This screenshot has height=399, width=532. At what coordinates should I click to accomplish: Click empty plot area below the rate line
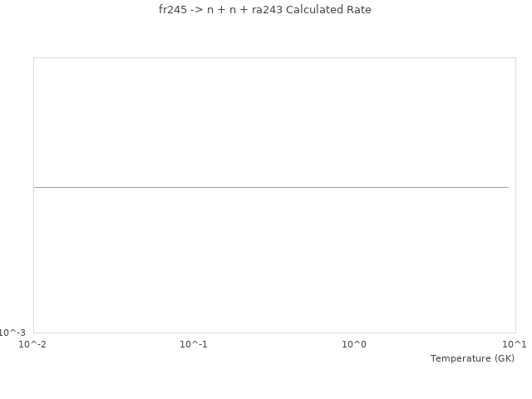coord(274,266)
